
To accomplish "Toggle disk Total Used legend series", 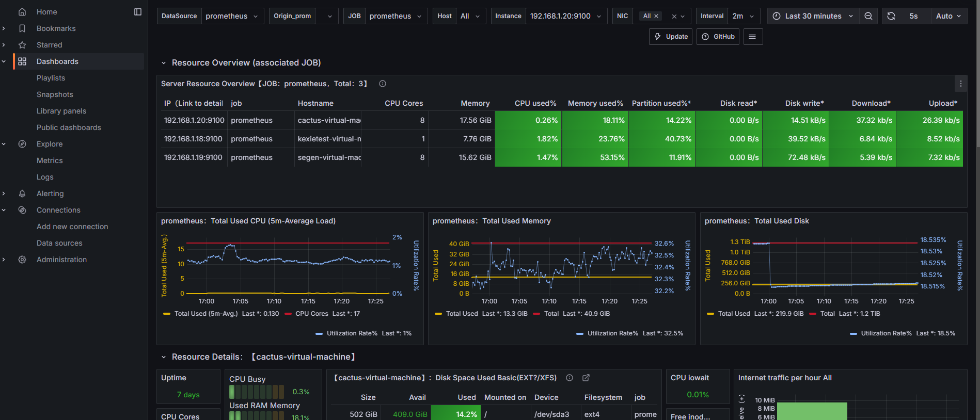I will pyautogui.click(x=734, y=314).
